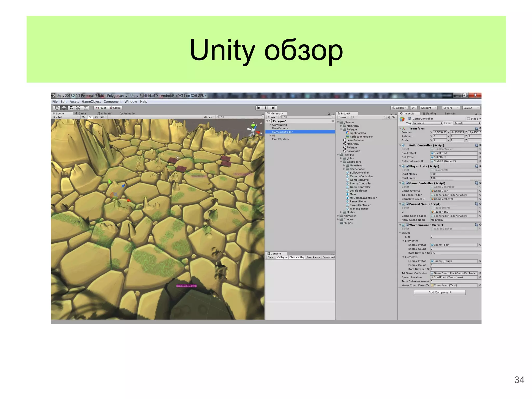Toggle scene audio speaker icon

point(96,117)
